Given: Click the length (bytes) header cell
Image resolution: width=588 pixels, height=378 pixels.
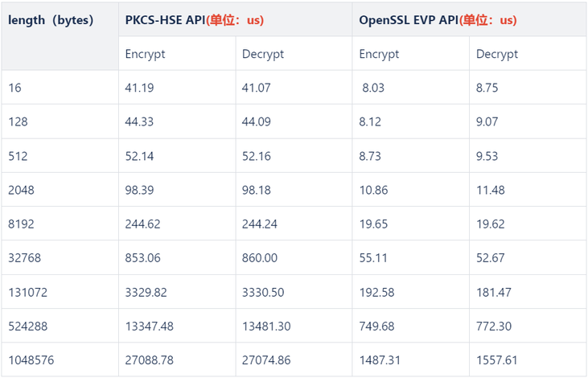Looking at the screenshot, I should [60, 36].
